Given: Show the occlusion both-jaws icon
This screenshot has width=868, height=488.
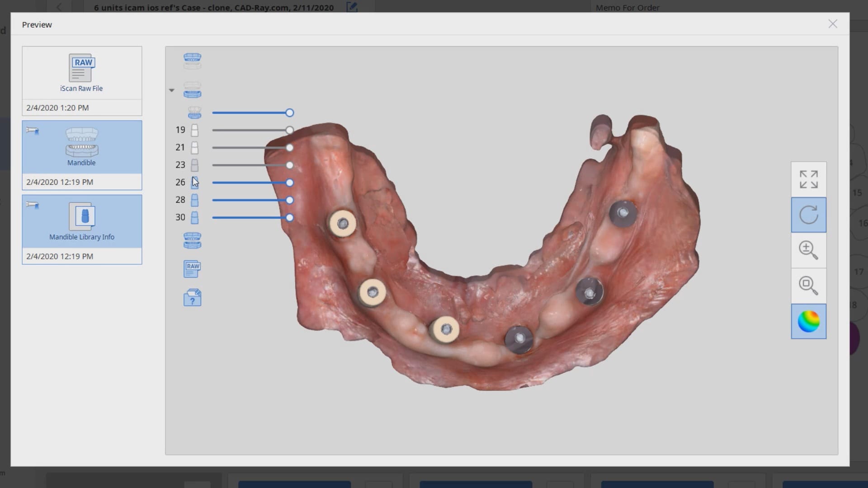Looking at the screenshot, I should tap(192, 240).
